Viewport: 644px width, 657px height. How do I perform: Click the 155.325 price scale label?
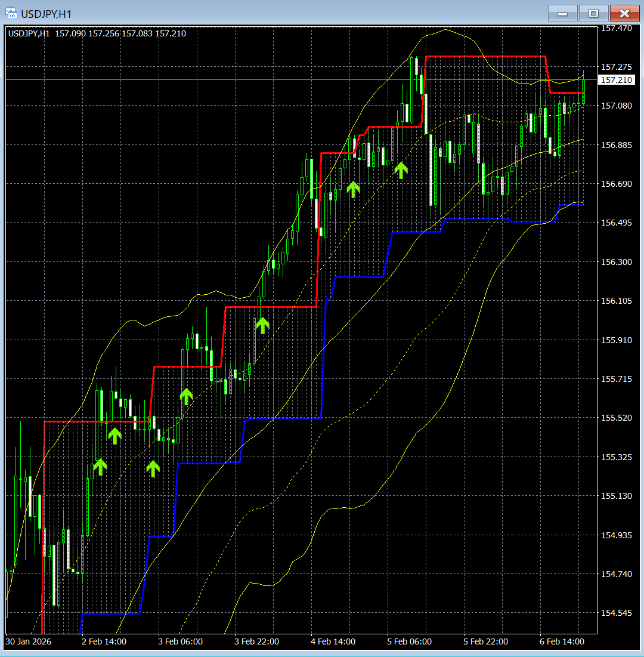click(x=617, y=457)
